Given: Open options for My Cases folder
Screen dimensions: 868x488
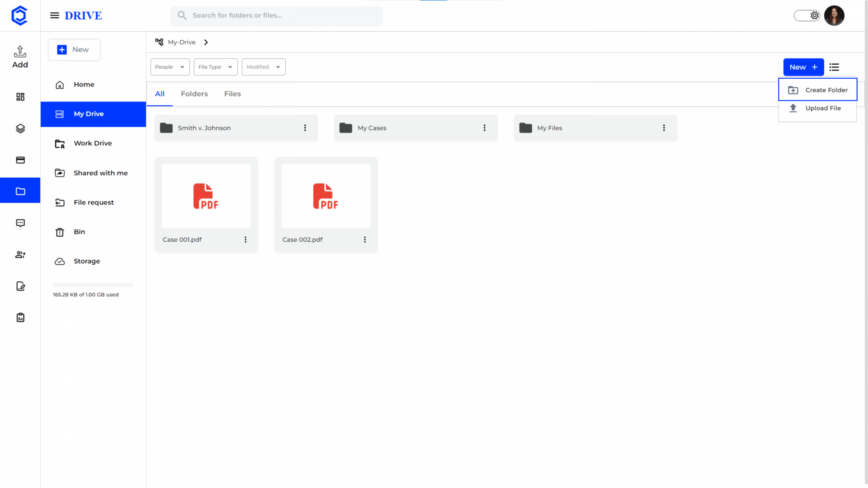Looking at the screenshot, I should click(x=484, y=128).
